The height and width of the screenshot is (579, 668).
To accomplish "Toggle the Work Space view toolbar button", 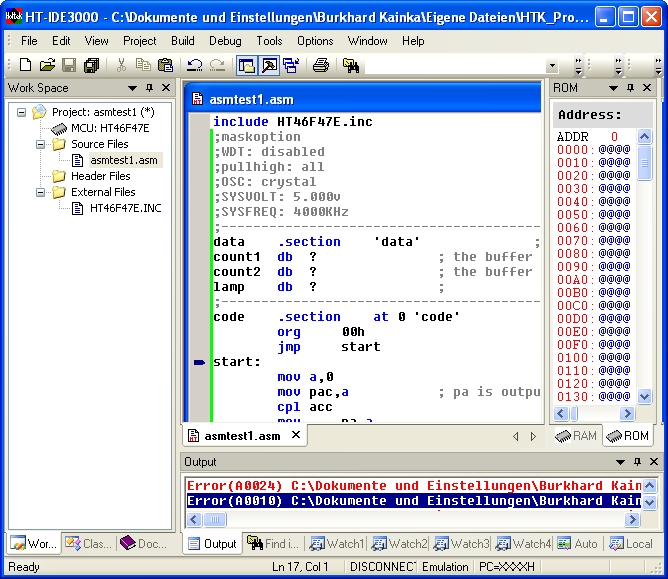I will [x=246, y=65].
